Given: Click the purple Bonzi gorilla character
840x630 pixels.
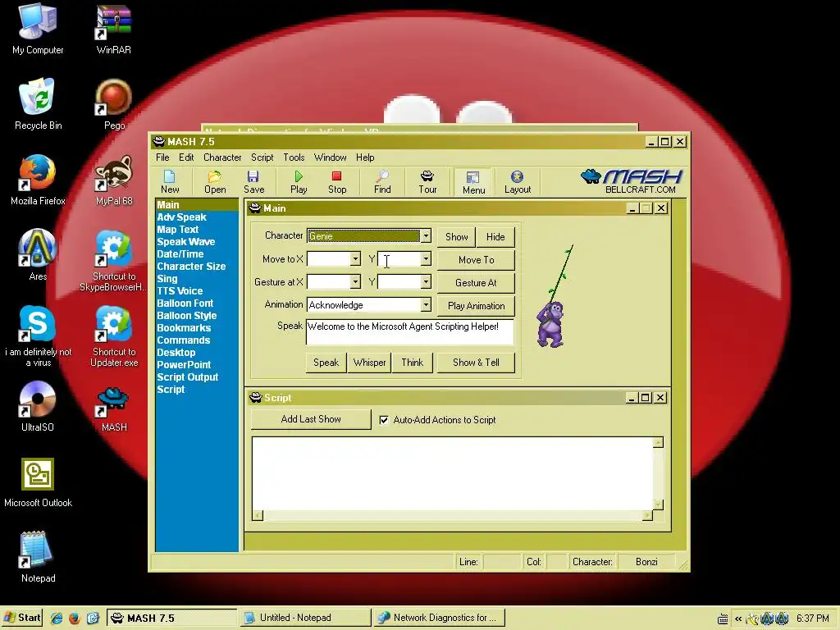Looking at the screenshot, I should [550, 324].
